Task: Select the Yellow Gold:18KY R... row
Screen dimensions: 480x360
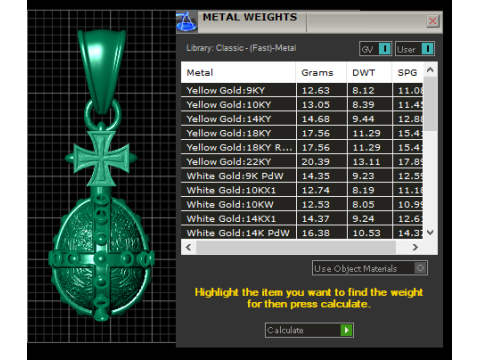Action: click(x=302, y=148)
